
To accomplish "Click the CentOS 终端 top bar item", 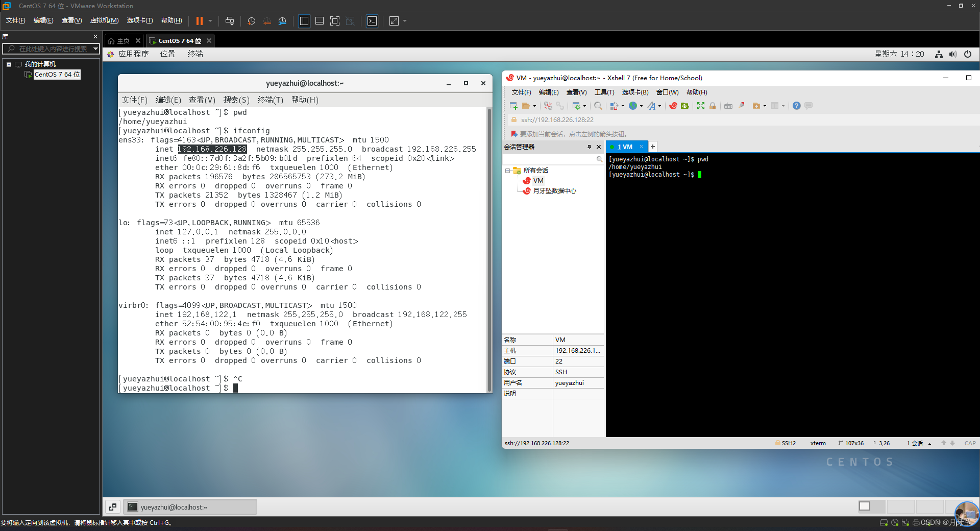I will coord(195,54).
